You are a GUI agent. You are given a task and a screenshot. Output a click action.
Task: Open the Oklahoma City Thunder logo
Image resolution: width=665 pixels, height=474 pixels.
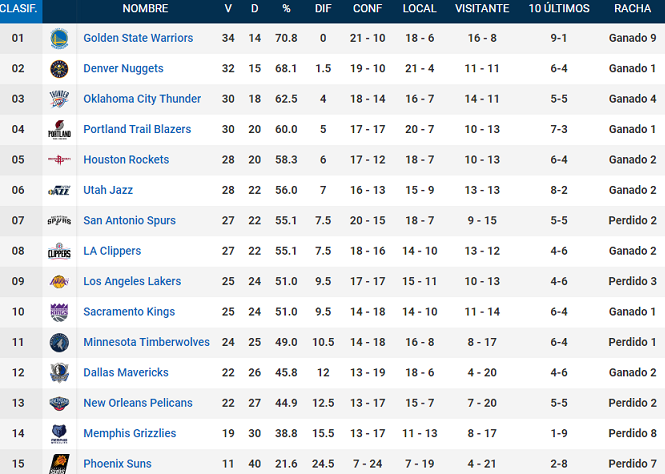pos(59,99)
